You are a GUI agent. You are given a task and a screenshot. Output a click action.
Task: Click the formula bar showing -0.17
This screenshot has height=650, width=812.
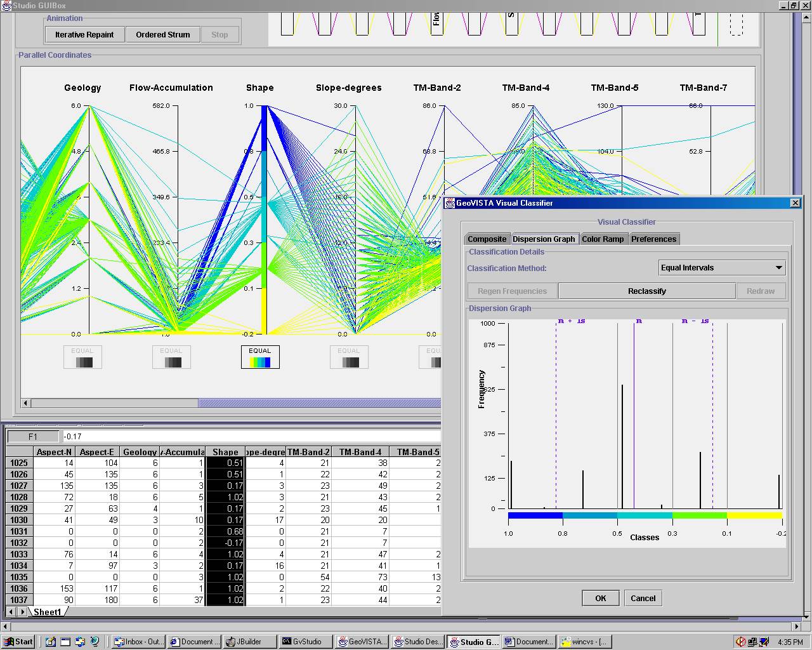251,436
